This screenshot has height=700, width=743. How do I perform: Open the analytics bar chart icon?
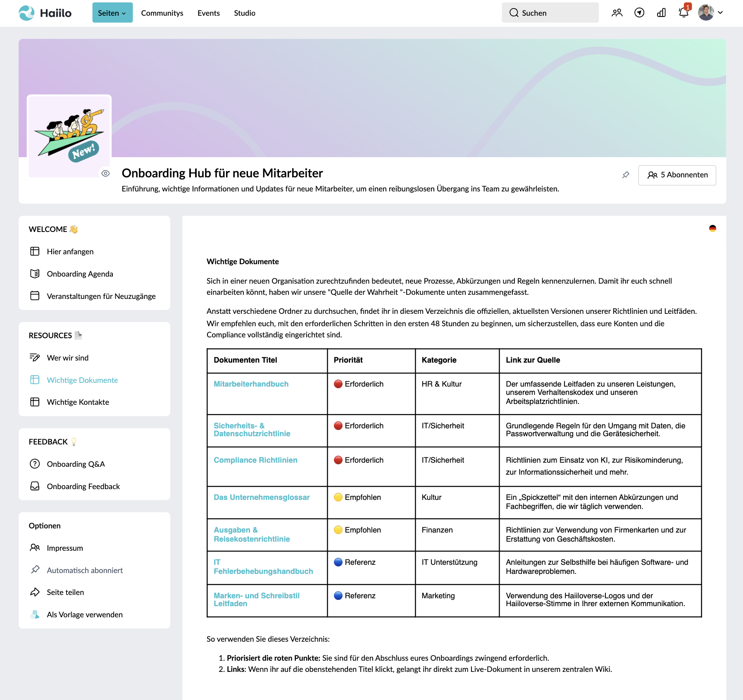661,13
